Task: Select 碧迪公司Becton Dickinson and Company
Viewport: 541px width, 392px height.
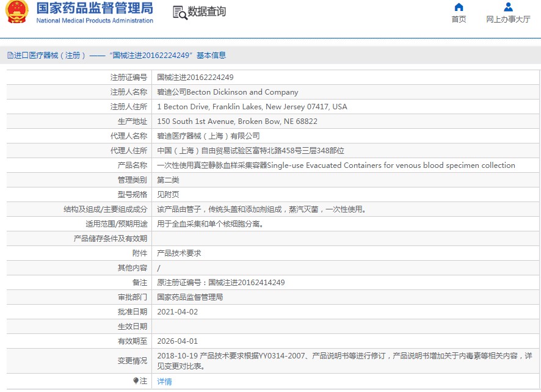Action: (228, 92)
